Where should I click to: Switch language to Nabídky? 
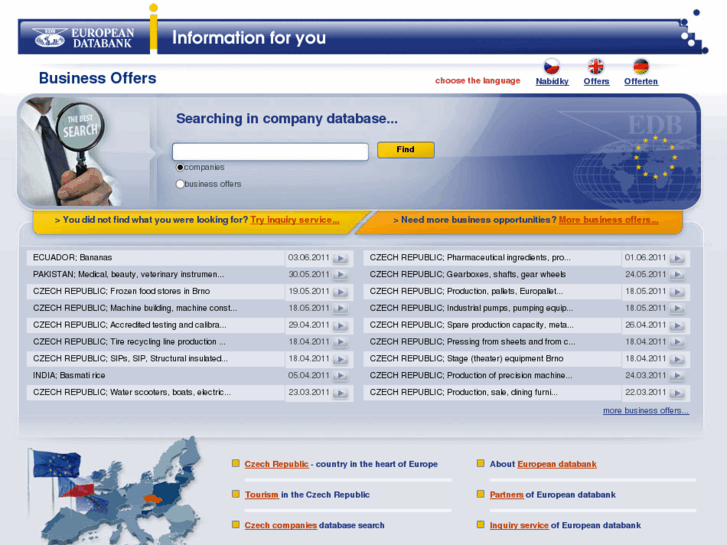click(552, 82)
